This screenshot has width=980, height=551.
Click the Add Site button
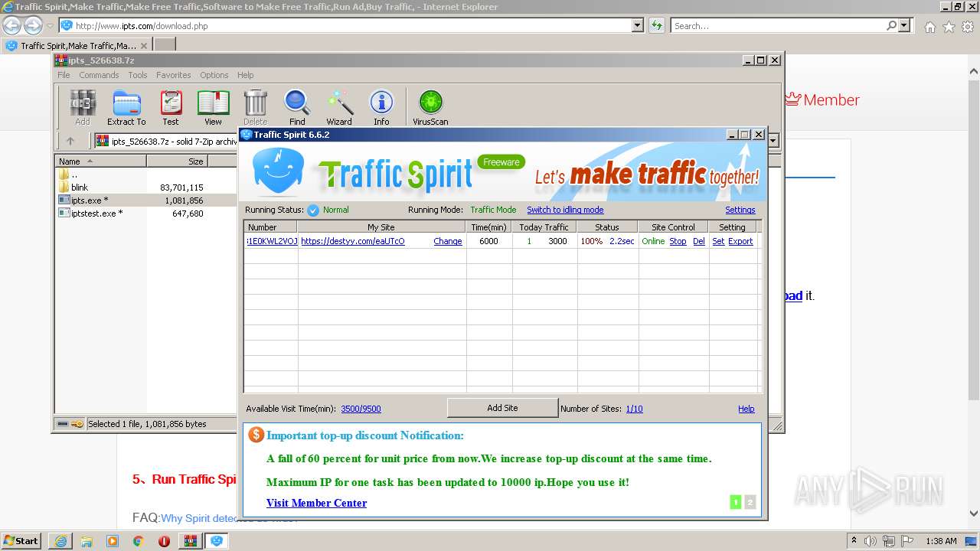[502, 408]
